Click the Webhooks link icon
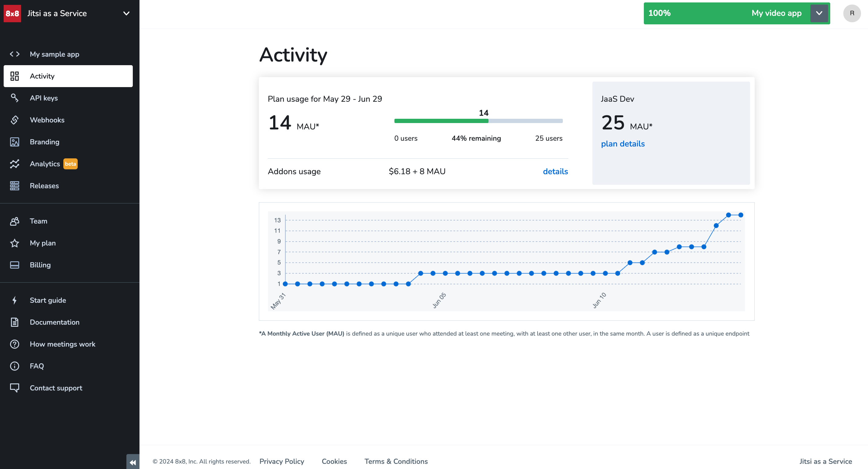 point(15,120)
